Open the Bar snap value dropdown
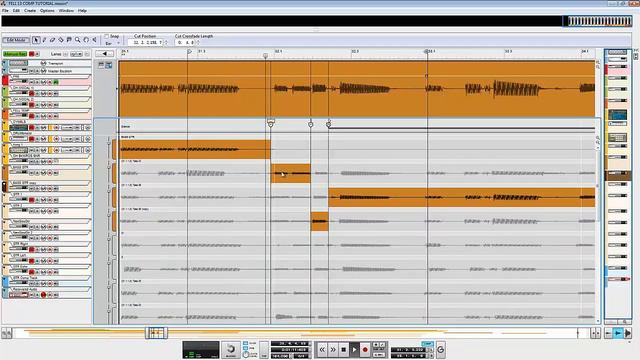 [x=113, y=43]
